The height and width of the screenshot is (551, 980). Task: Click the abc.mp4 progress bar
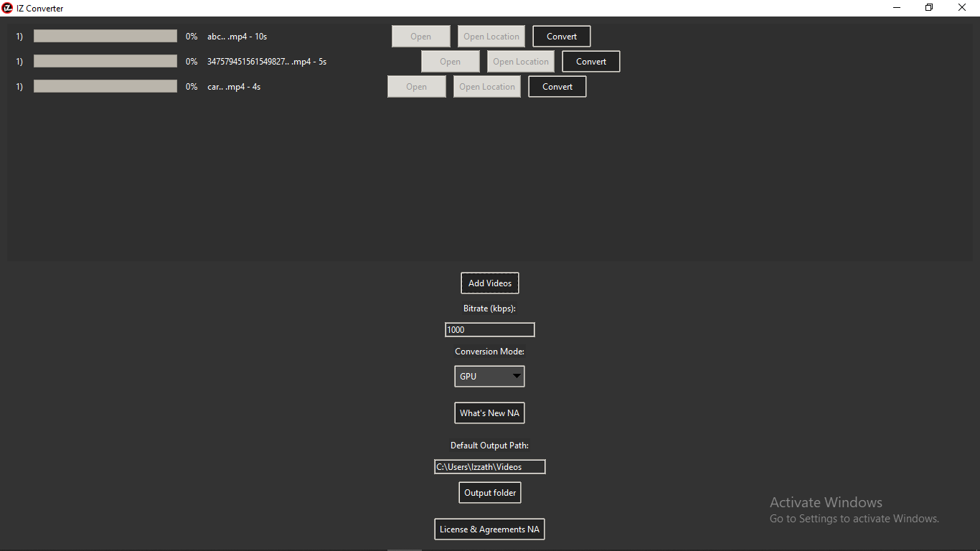105,35
